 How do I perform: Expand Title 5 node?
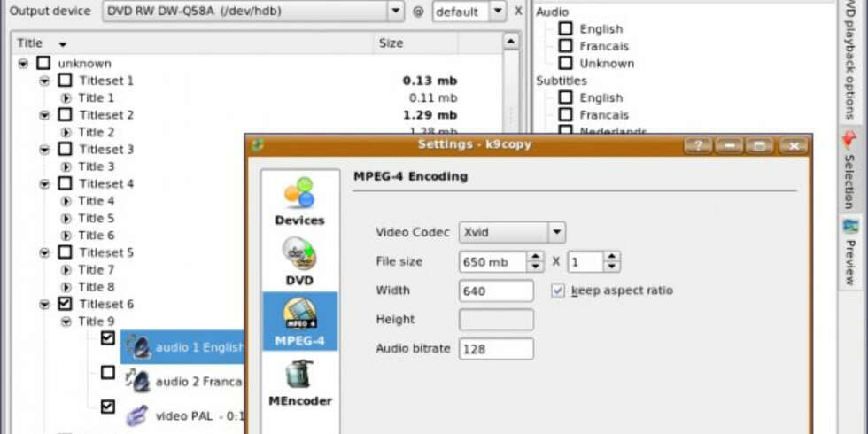(66, 218)
